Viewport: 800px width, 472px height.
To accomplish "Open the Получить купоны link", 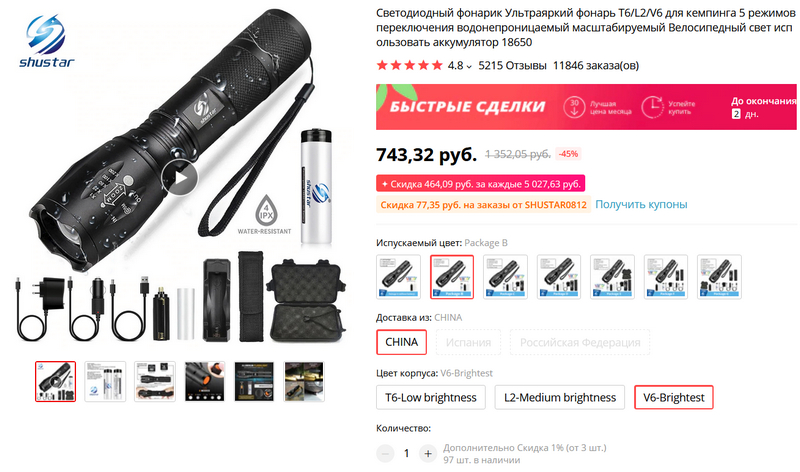I will [641, 205].
